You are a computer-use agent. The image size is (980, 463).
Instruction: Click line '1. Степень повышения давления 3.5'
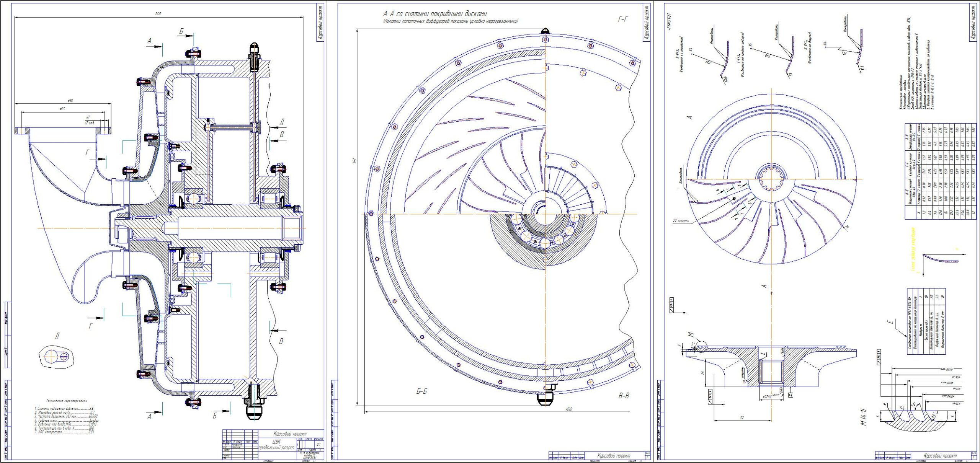(64, 409)
